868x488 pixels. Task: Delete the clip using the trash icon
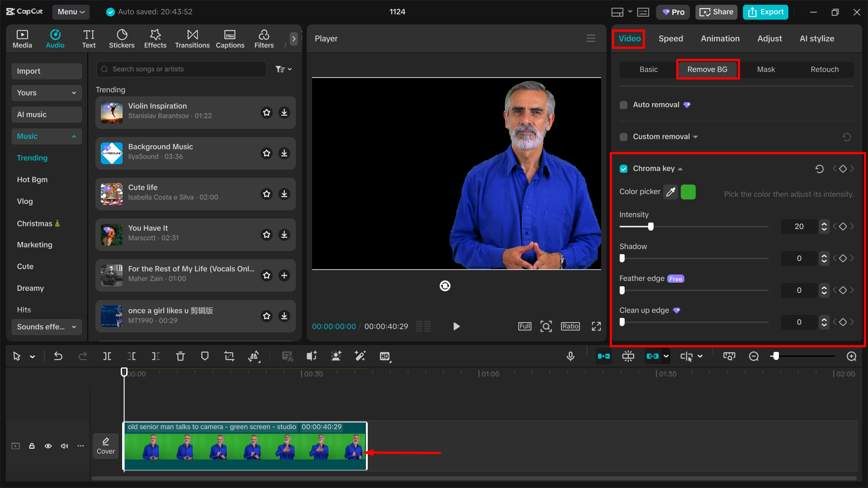180,356
